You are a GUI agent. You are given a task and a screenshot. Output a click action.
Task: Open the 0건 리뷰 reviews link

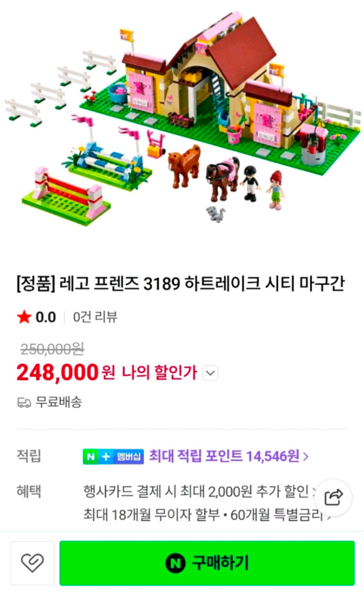pyautogui.click(x=95, y=317)
